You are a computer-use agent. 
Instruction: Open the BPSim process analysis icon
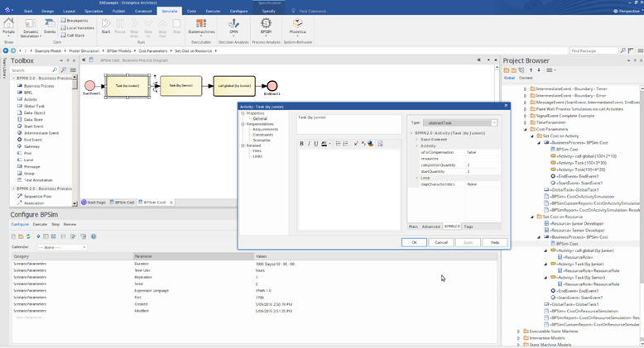tap(266, 26)
